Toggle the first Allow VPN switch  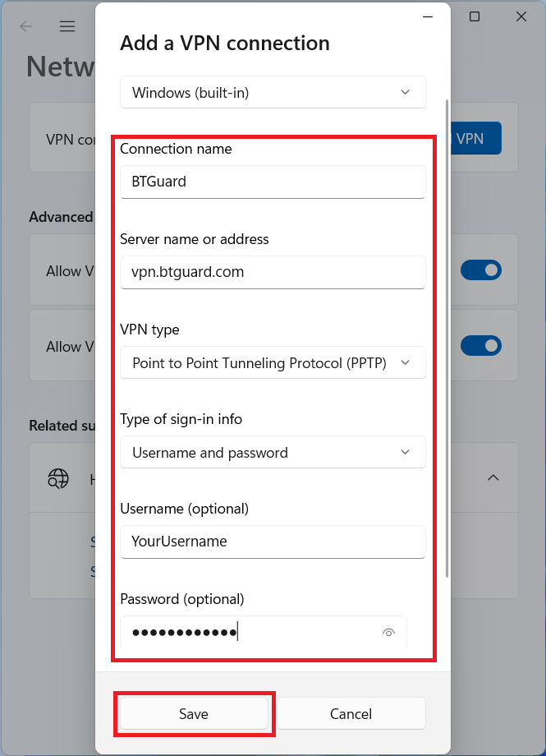480,270
